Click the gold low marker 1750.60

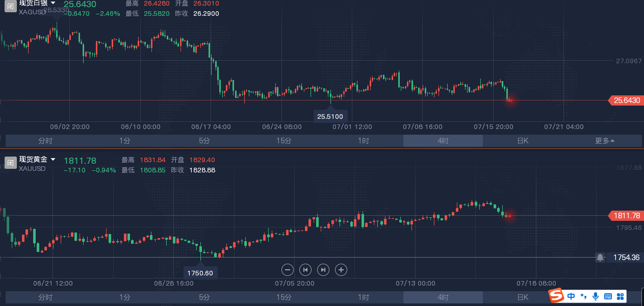[200, 273]
